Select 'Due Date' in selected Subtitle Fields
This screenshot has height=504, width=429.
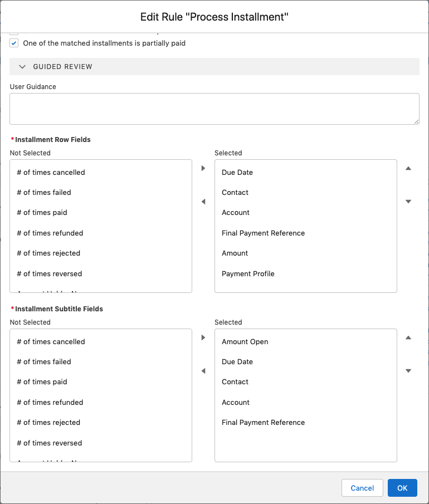tap(237, 361)
